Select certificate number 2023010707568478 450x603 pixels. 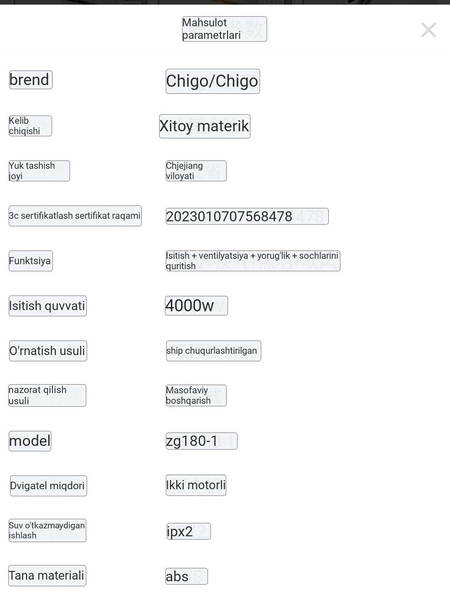click(247, 217)
